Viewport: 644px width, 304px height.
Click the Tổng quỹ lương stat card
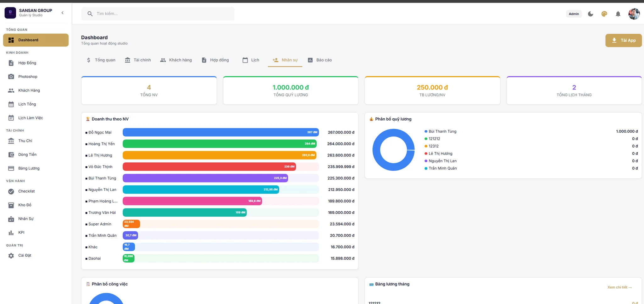291,90
